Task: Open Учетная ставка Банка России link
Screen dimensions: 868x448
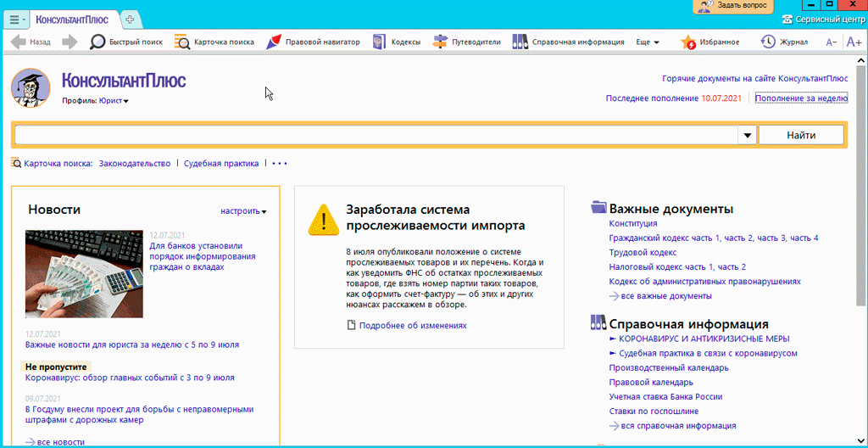Action: click(665, 396)
